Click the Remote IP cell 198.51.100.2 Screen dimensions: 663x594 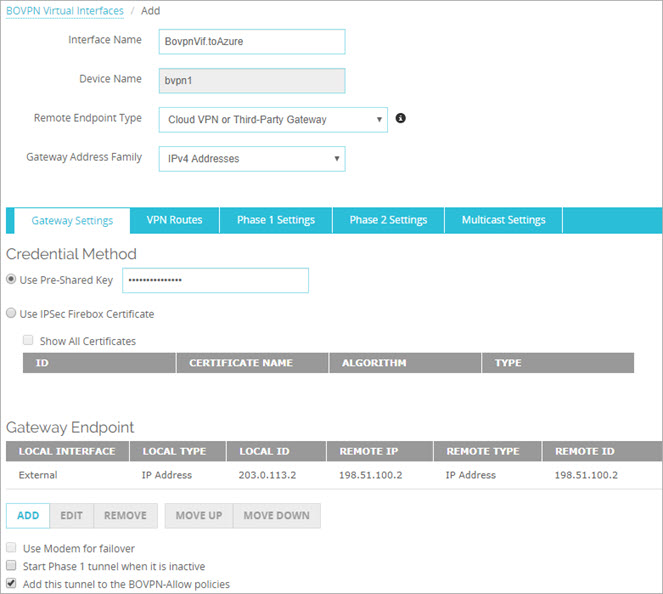[370, 475]
